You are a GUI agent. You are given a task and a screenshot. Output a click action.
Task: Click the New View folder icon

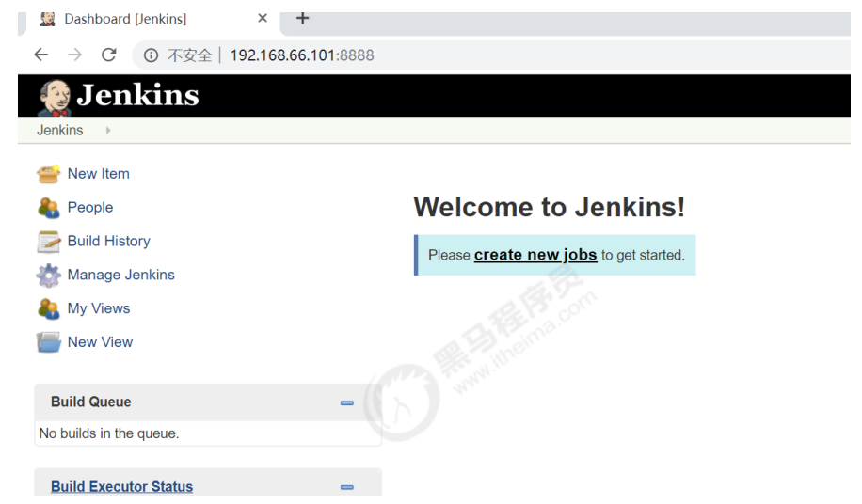48,342
